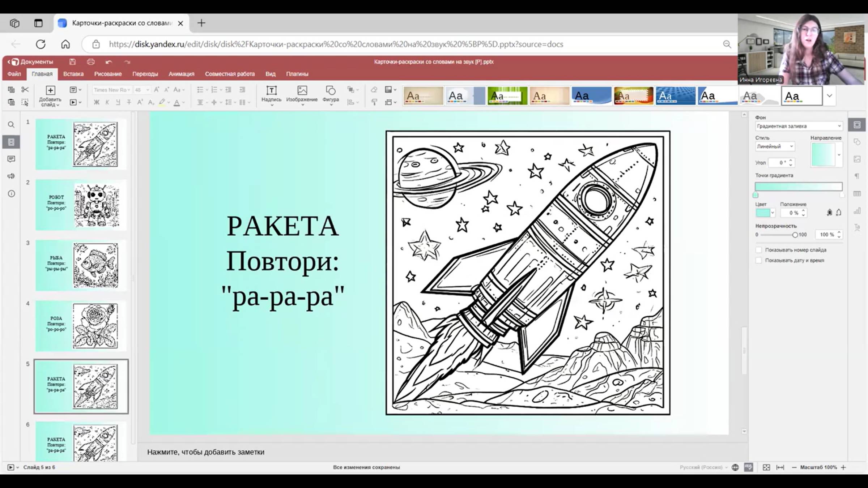Switch to the Вставка ribbon tab
Screen dimensions: 868x488
[x=73, y=74]
